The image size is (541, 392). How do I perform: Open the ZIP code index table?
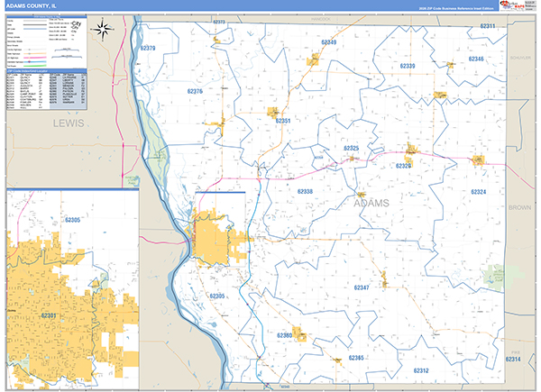(47, 89)
